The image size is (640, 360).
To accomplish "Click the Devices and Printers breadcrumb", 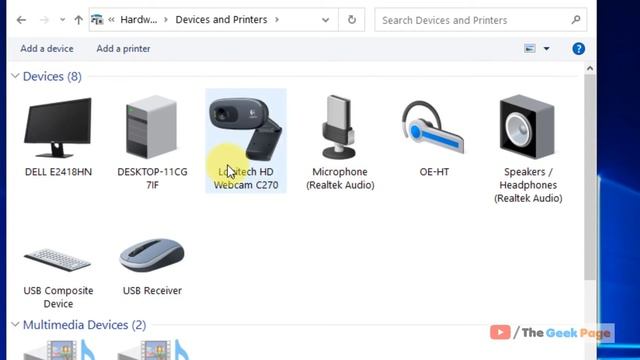I will [221, 20].
